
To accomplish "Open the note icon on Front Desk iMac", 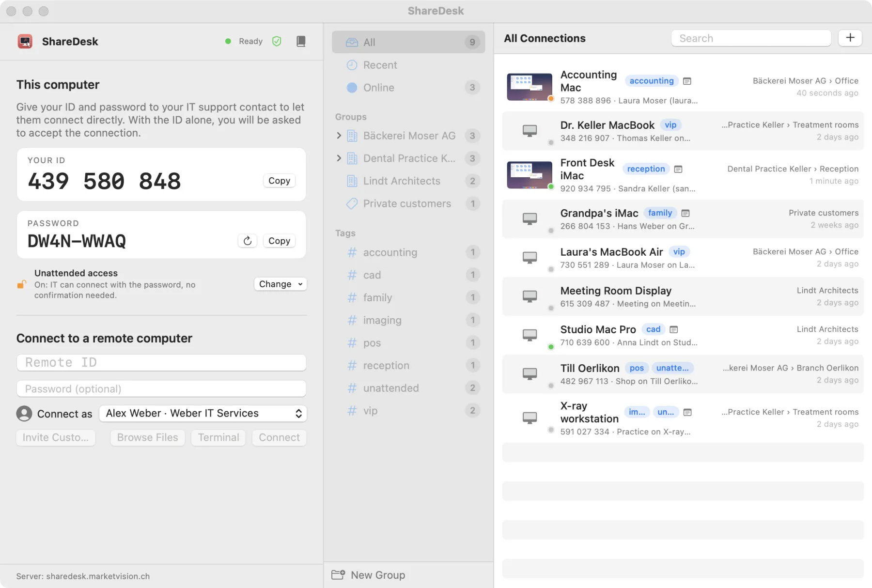I will point(678,169).
